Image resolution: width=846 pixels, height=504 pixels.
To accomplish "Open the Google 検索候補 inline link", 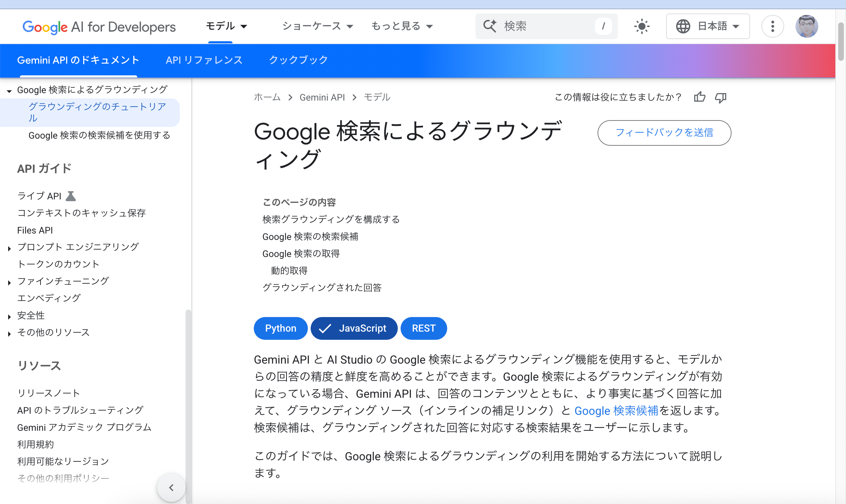I will (x=616, y=411).
